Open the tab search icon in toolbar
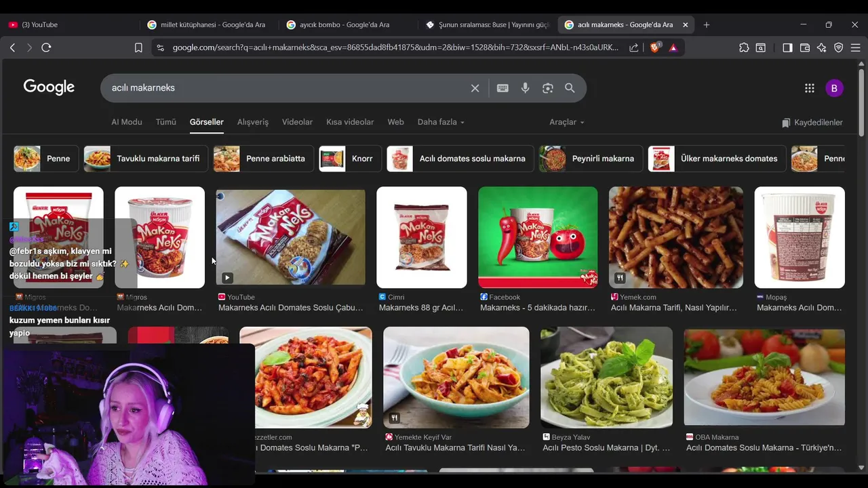This screenshot has width=868, height=488. (x=761, y=47)
